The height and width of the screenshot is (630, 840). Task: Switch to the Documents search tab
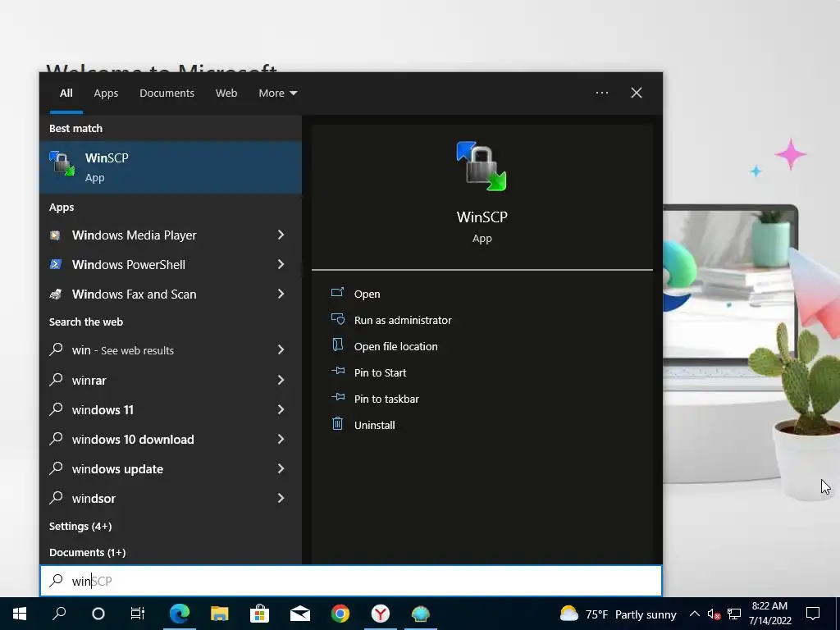point(167,94)
